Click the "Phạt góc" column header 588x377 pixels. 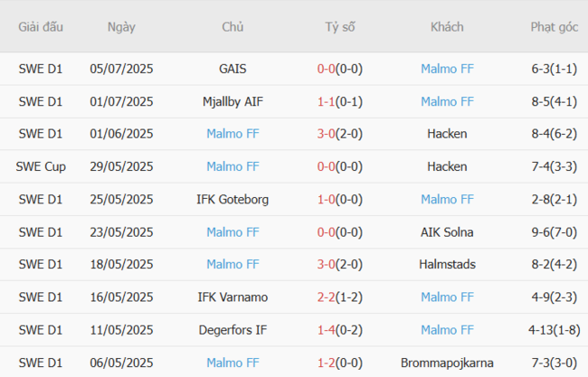555,27
